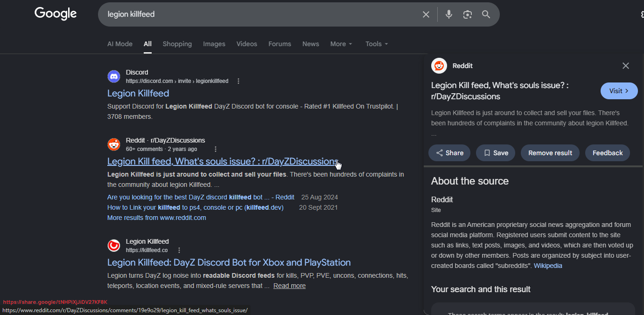The image size is (644, 315).
Task: Click the red share.google link text
Action: (55, 302)
